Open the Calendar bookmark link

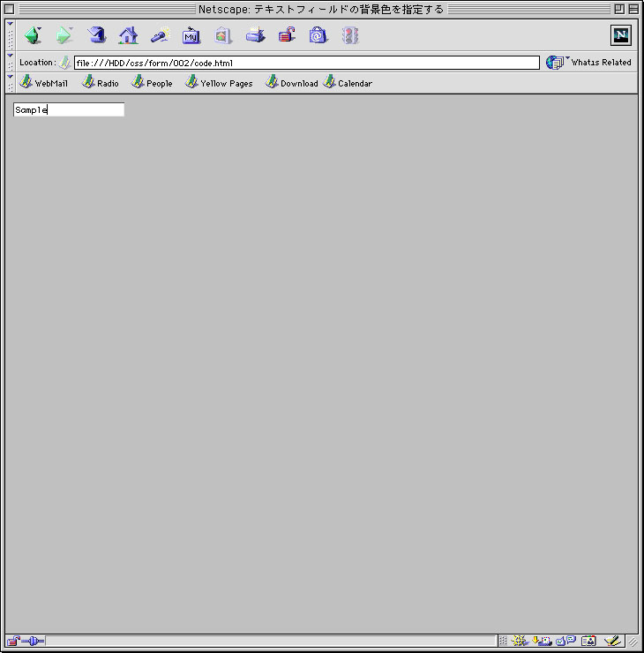348,83
